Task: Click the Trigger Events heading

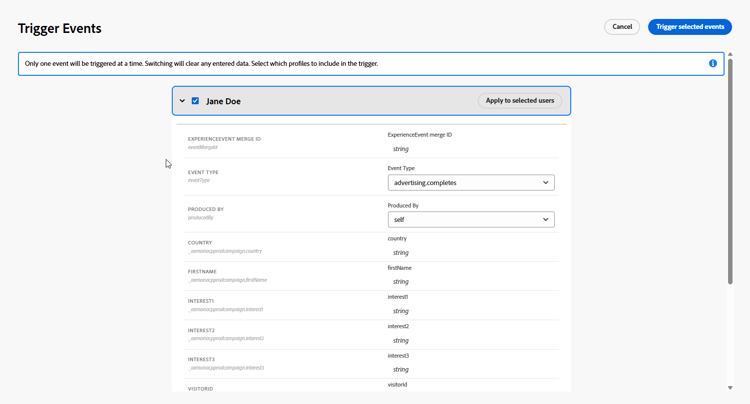Action: [x=60, y=29]
